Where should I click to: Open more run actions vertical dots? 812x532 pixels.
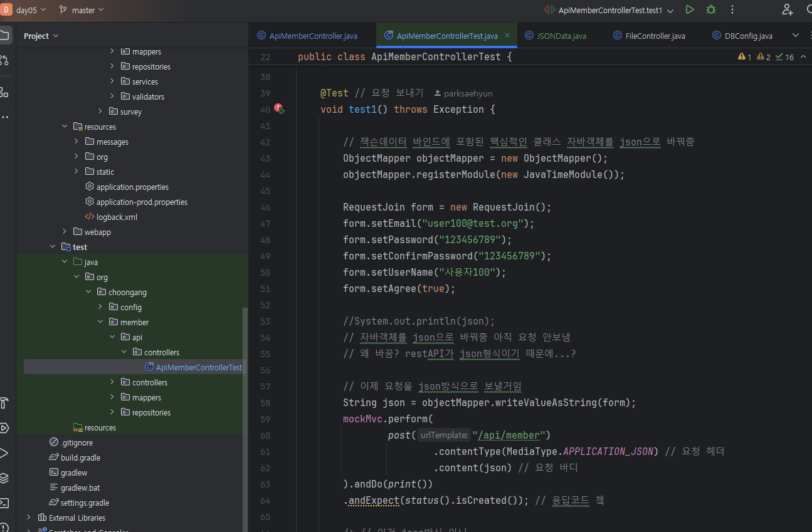(732, 10)
